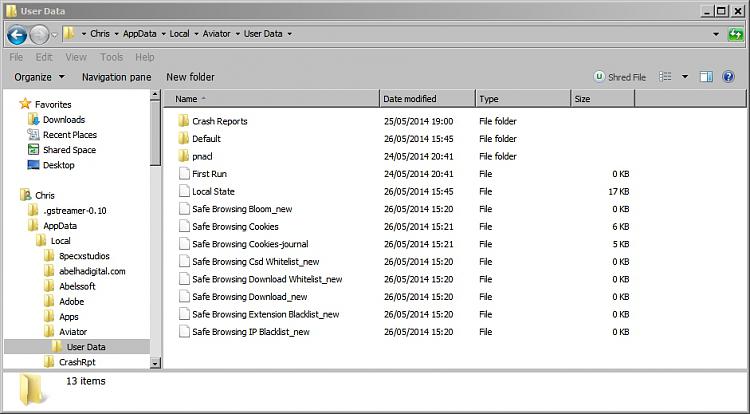Open the address bar history dropdown arrow
This screenshot has width=750, height=414.
(716, 34)
